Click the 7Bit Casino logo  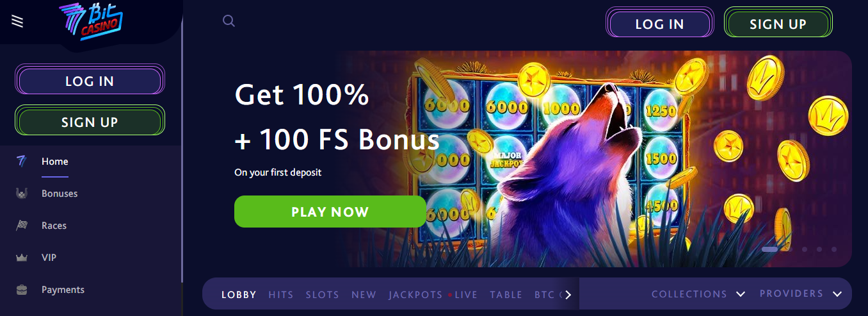point(90,22)
